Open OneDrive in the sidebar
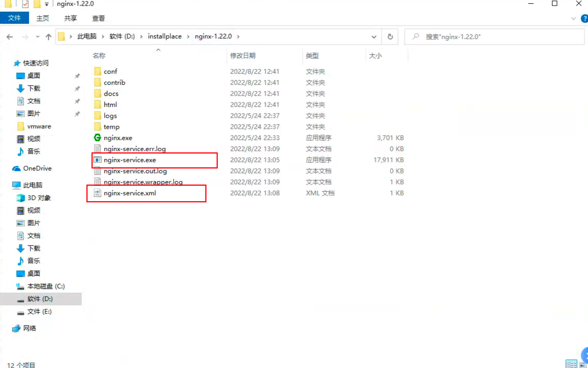This screenshot has height=368, width=588. coord(37,168)
